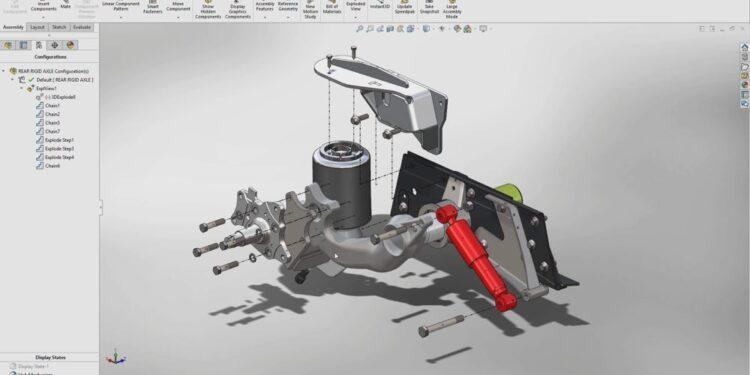Open the Hide/Show Items icon
The height and width of the screenshot is (375, 750).
coord(441,29)
